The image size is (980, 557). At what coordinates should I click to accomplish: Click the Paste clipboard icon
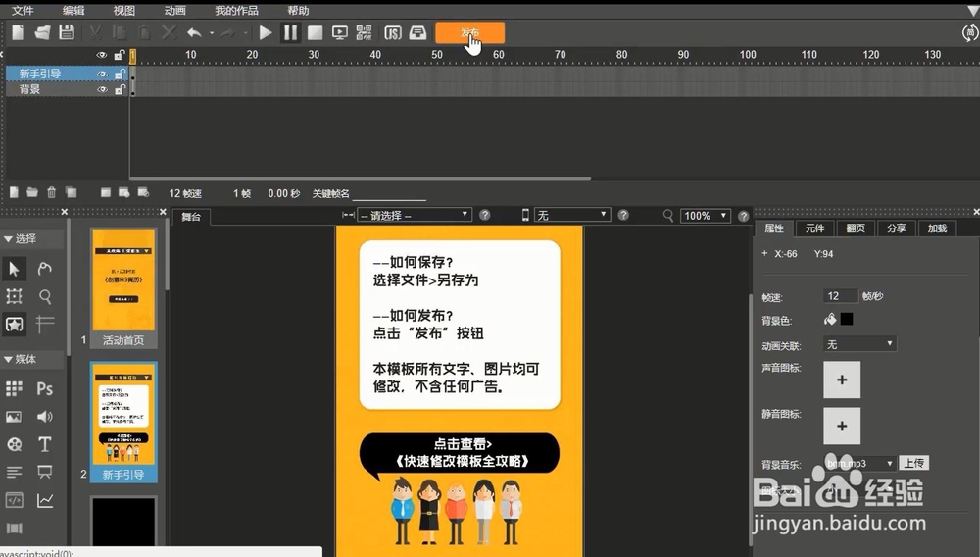144,32
